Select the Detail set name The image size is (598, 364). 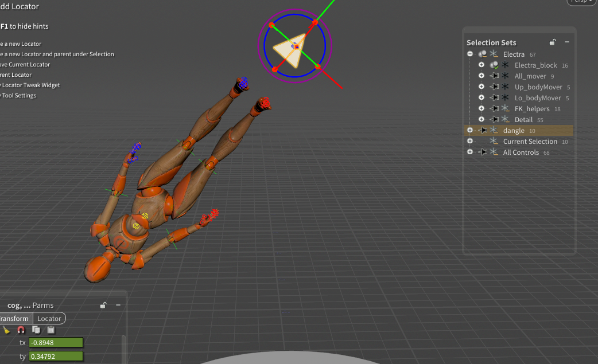tap(523, 120)
